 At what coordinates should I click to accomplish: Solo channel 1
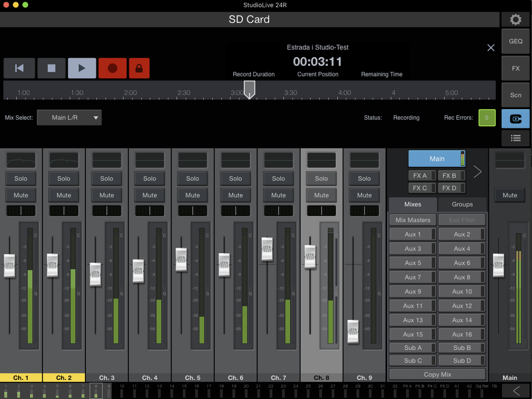pyautogui.click(x=21, y=178)
